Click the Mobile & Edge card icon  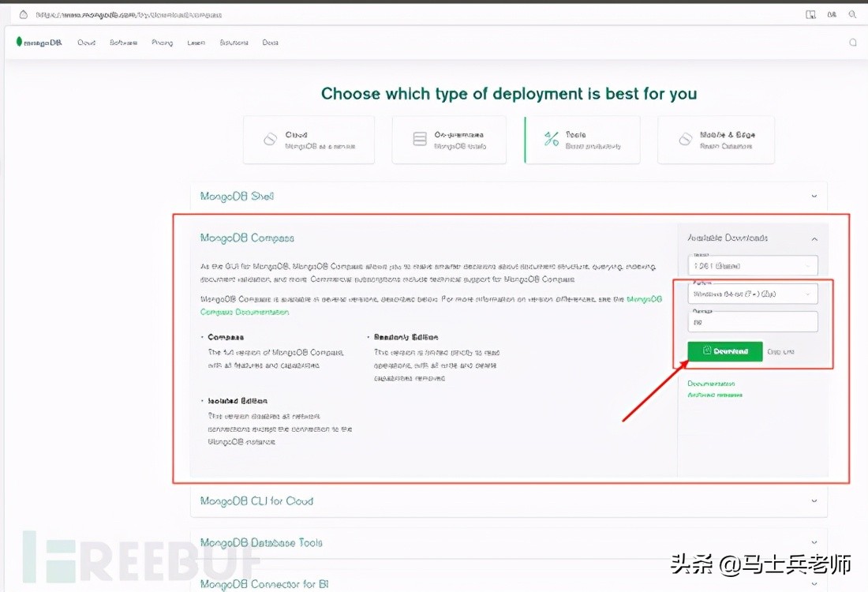pyautogui.click(x=685, y=139)
